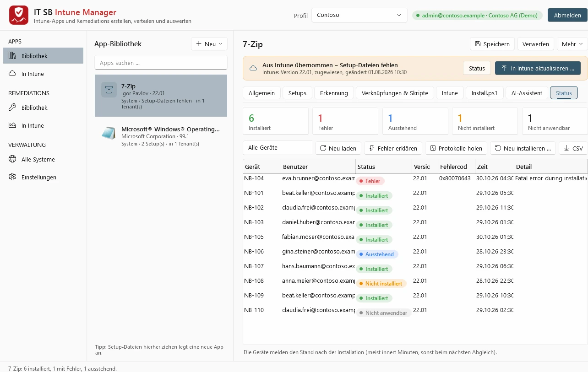Export table with CSV download button
This screenshot has height=372, width=588.
point(573,148)
